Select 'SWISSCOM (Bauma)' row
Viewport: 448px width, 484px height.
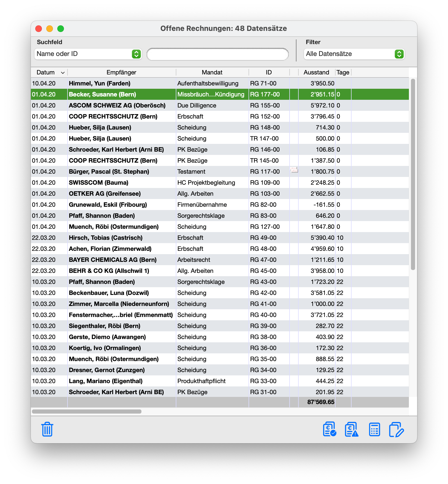click(x=220, y=182)
